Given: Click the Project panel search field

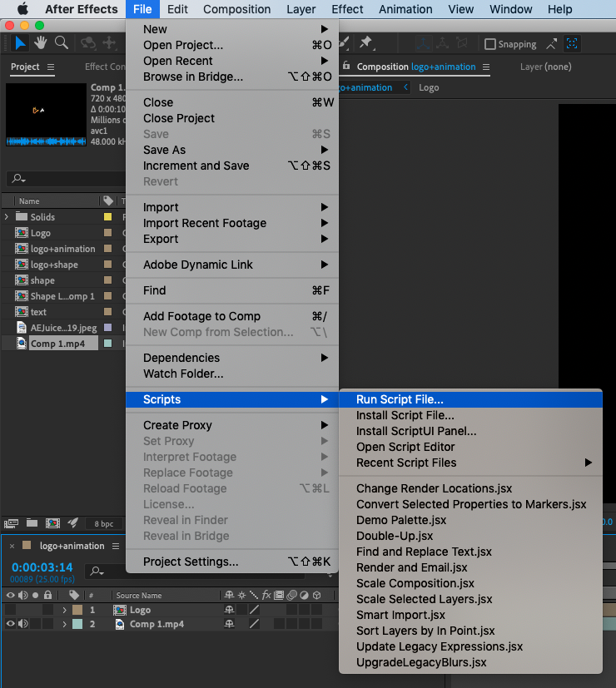Looking at the screenshot, I should pos(66,179).
